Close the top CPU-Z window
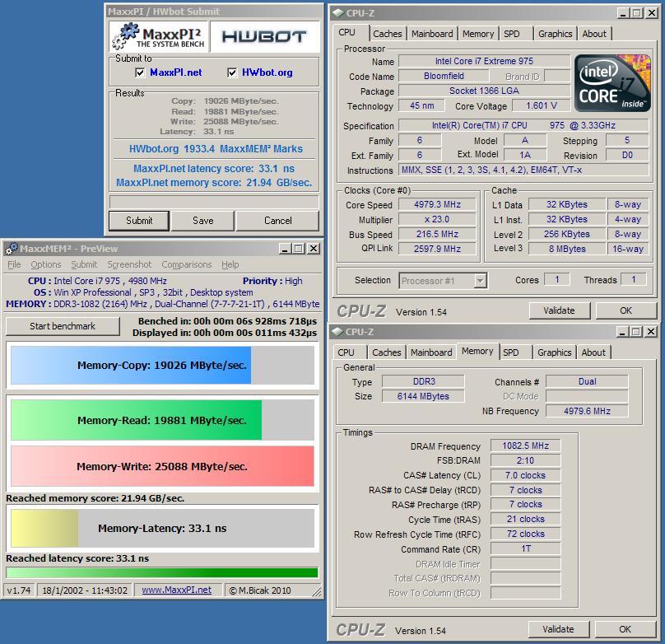This screenshot has width=665, height=644. 651,13
